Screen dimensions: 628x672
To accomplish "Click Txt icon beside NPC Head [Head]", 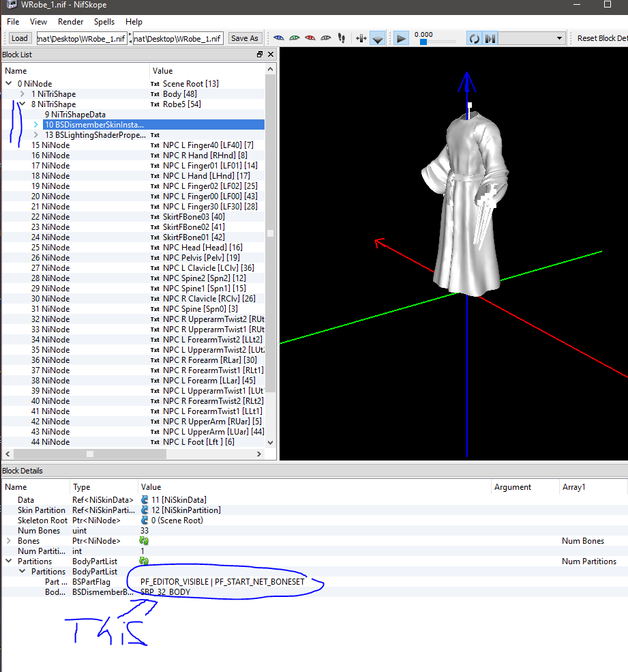I will point(155,248).
